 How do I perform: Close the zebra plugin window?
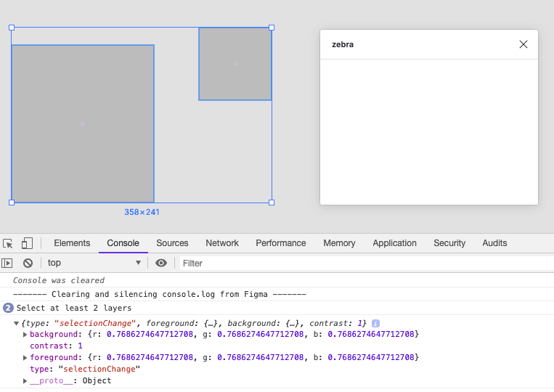524,44
